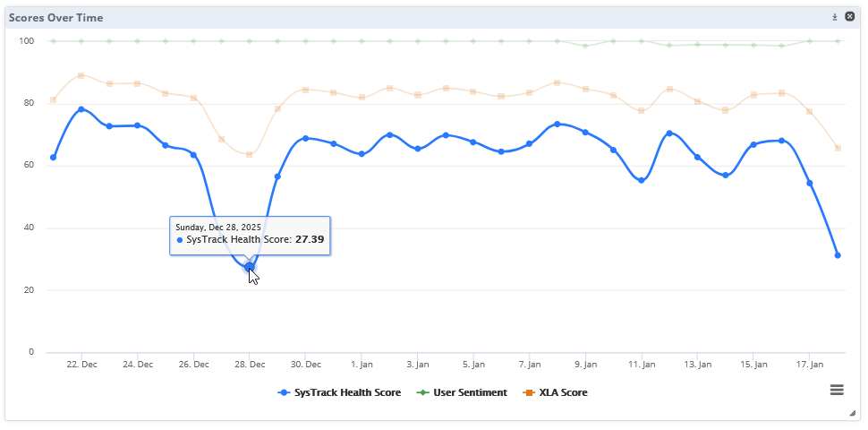
Task: Click first User Sentiment diamond marker
Action: [x=53, y=41]
